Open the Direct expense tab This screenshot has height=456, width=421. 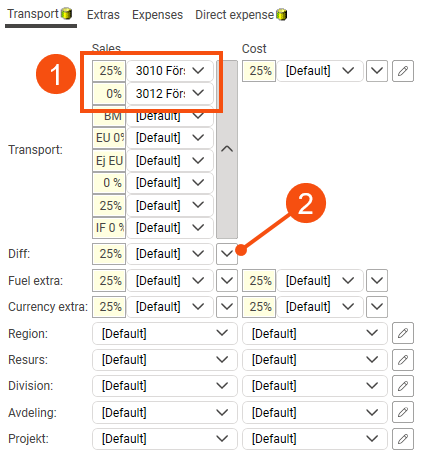coord(234,15)
